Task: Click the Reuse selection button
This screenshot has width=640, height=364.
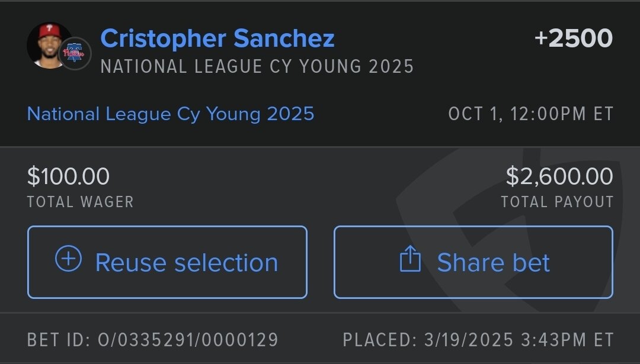Action: [x=167, y=262]
